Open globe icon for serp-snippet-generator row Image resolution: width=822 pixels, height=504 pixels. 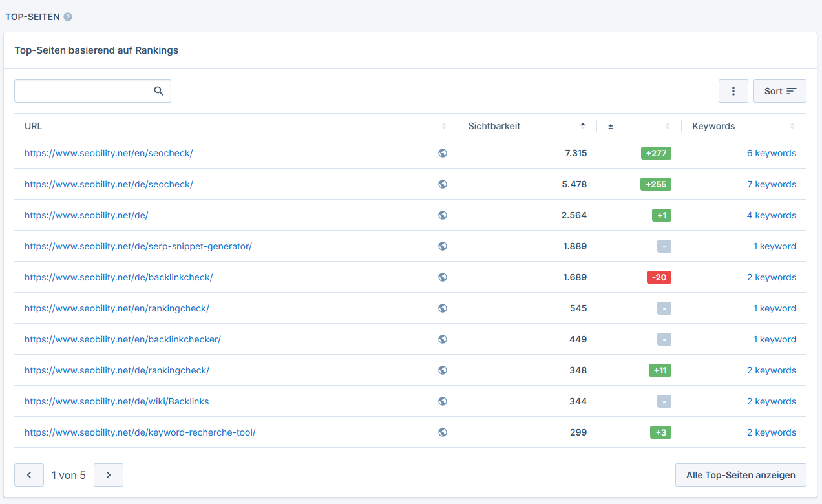(443, 246)
